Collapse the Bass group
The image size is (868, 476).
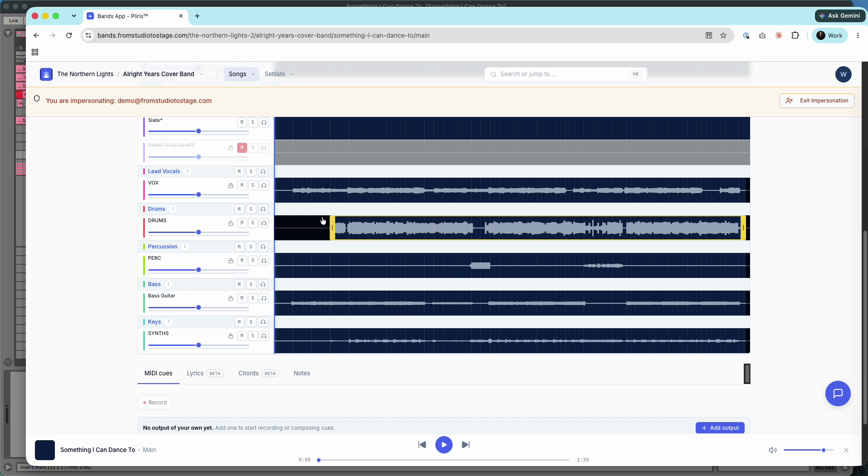(154, 284)
